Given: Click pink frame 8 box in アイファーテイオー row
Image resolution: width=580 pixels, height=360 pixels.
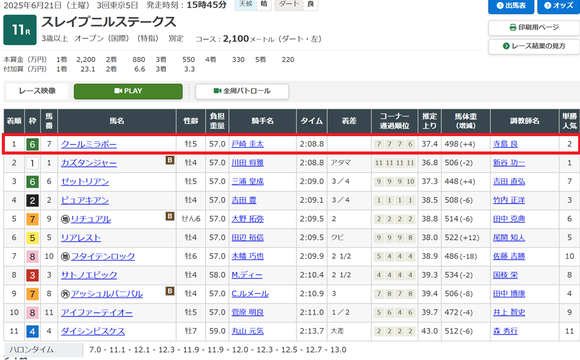Looking at the screenshot, I should (x=32, y=313).
